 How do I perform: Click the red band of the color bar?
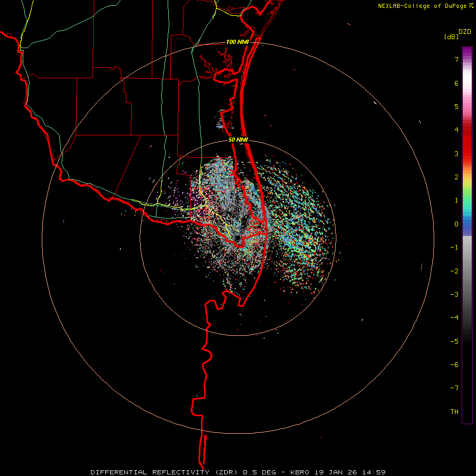(467, 142)
